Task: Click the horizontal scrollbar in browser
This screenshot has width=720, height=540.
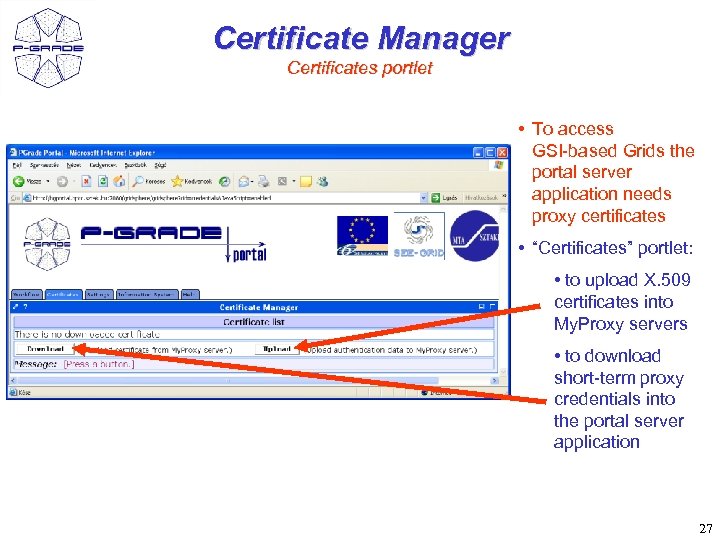Action: pyautogui.click(x=228, y=381)
